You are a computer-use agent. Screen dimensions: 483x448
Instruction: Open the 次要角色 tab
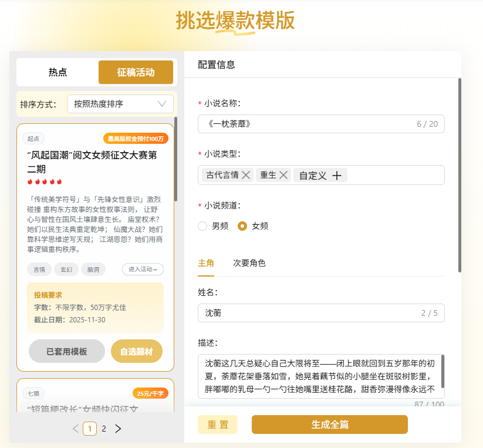pyautogui.click(x=249, y=263)
